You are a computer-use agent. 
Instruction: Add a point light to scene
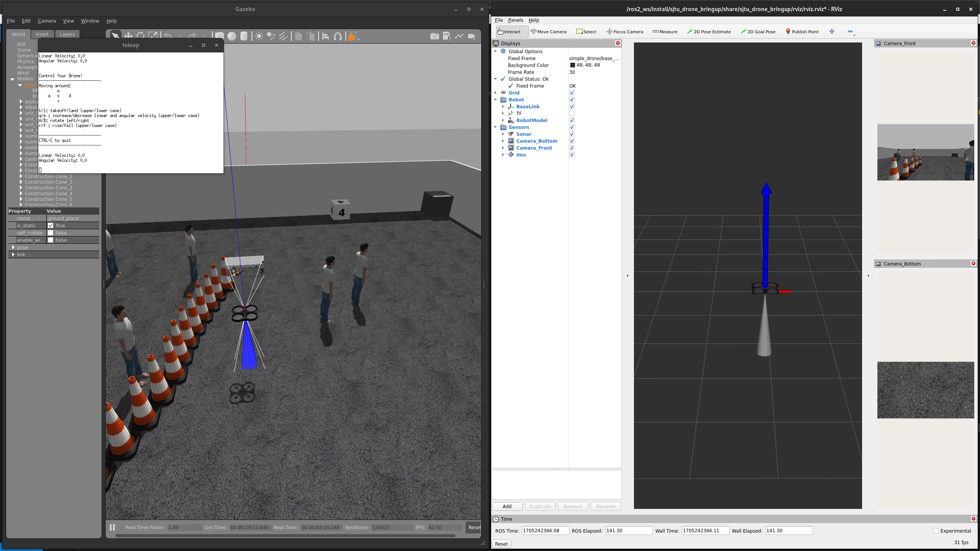(259, 36)
